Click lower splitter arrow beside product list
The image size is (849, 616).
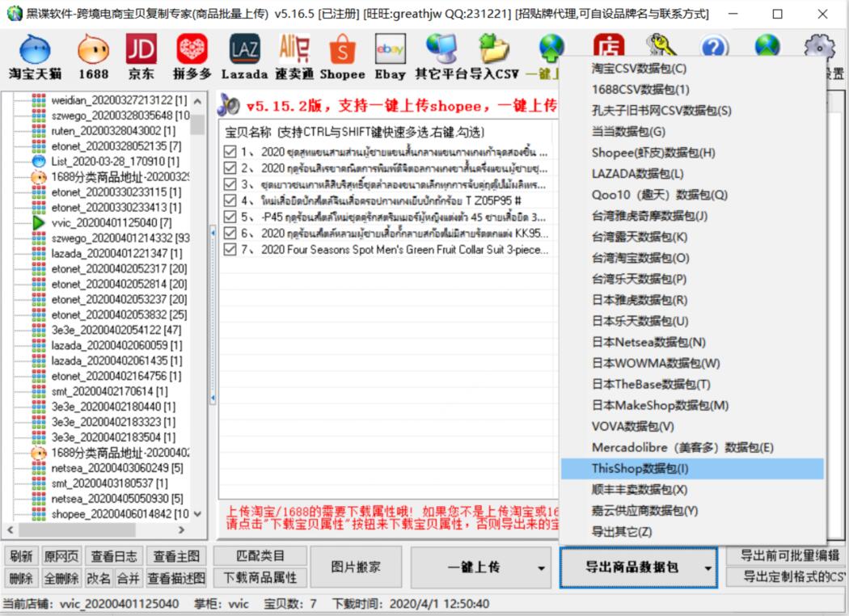[213, 398]
